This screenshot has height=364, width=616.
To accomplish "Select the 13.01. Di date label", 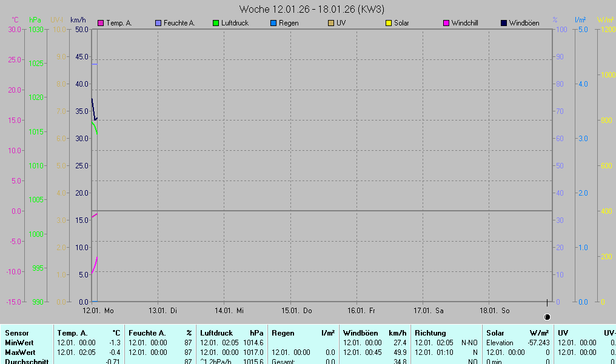I will pyautogui.click(x=162, y=311).
